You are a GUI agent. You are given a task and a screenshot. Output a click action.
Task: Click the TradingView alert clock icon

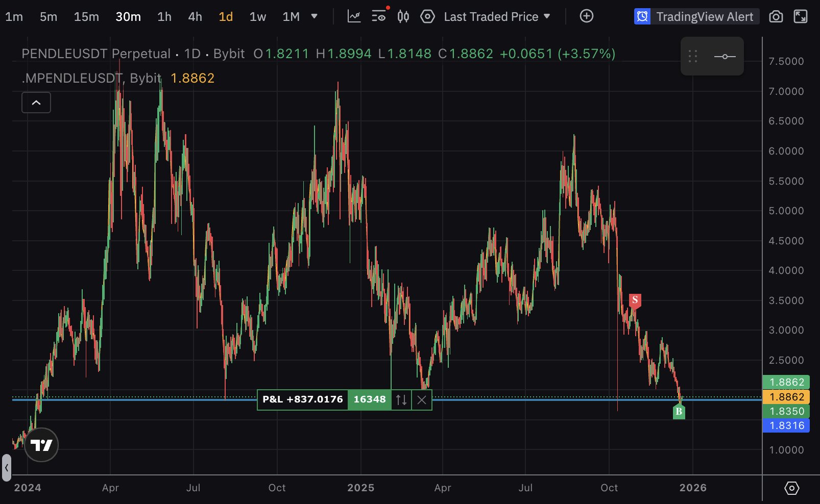point(642,17)
